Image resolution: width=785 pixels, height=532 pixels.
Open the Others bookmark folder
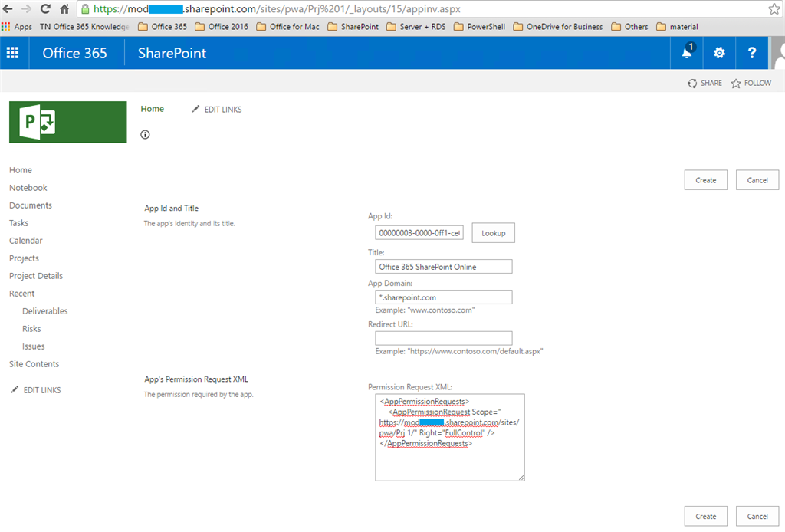point(630,27)
